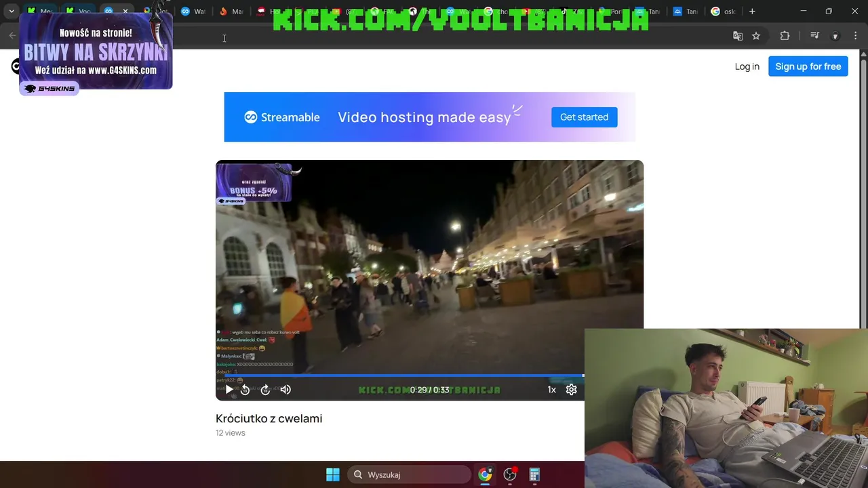Screen dimensions: 868x488
Task: Mute the video player volume
Action: (285, 390)
